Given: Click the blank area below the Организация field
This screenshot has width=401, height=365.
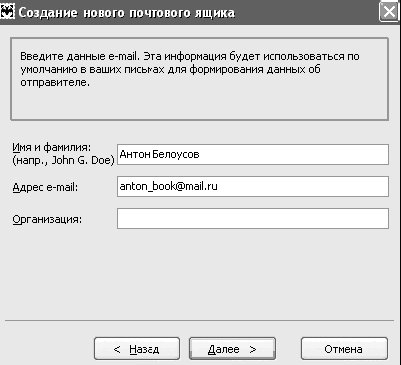Looking at the screenshot, I should click(x=200, y=273).
